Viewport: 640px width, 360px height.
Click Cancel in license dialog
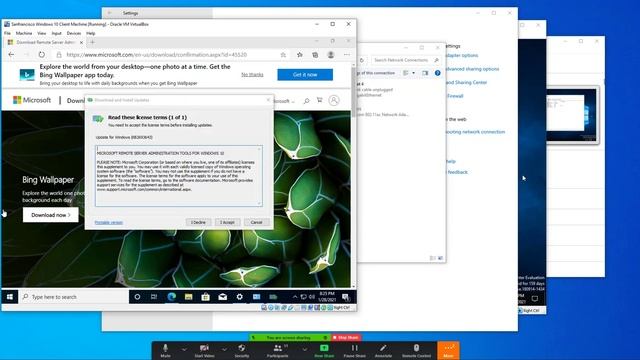tap(256, 222)
